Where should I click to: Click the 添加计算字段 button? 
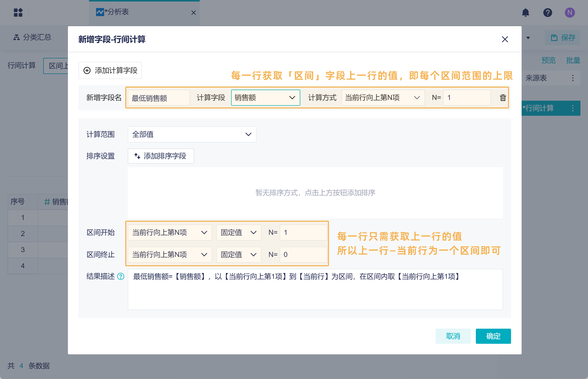110,70
